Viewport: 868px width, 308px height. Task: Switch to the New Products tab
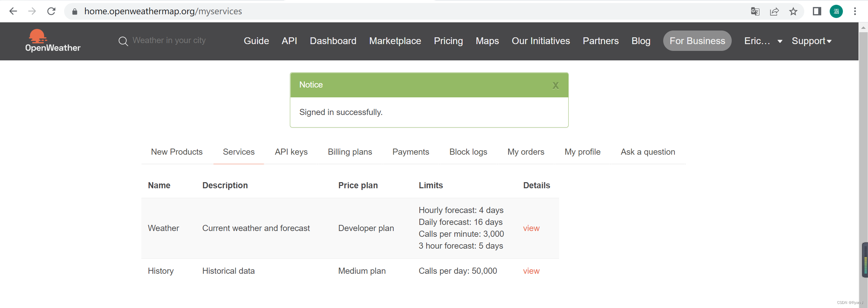point(177,152)
